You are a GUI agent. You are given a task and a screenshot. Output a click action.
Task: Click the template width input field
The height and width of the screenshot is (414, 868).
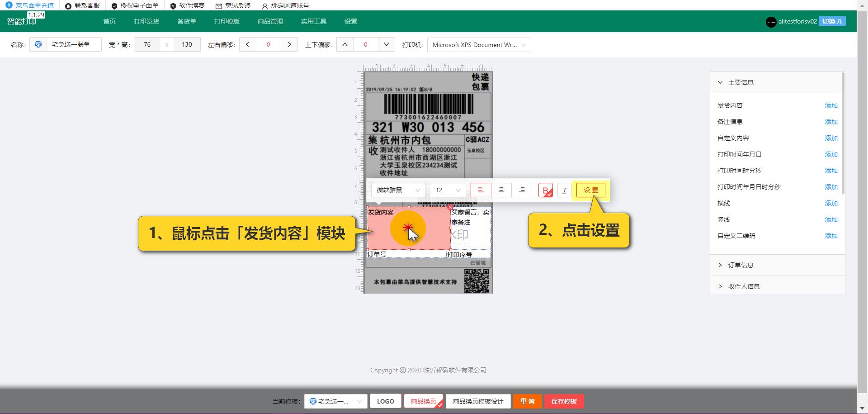pos(147,45)
